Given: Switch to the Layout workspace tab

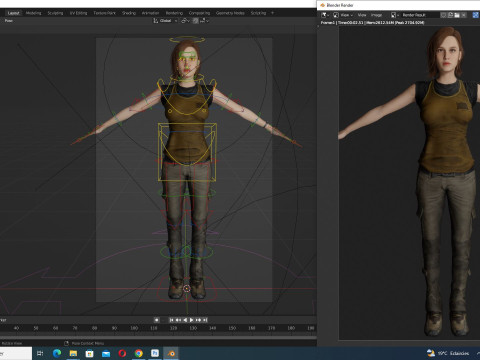Looking at the screenshot, I should pos(14,13).
